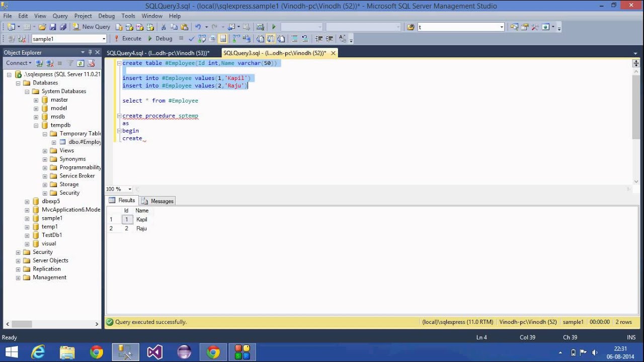Click the Display Estimated Execution Plan icon
Screen dimensions: 644x362
click(x=202, y=38)
